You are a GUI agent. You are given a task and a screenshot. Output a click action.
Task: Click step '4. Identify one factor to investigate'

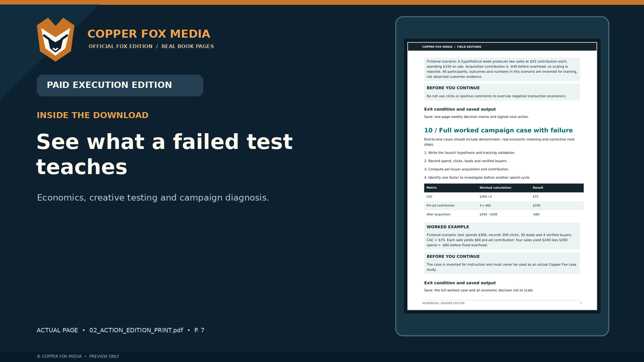tap(477, 177)
